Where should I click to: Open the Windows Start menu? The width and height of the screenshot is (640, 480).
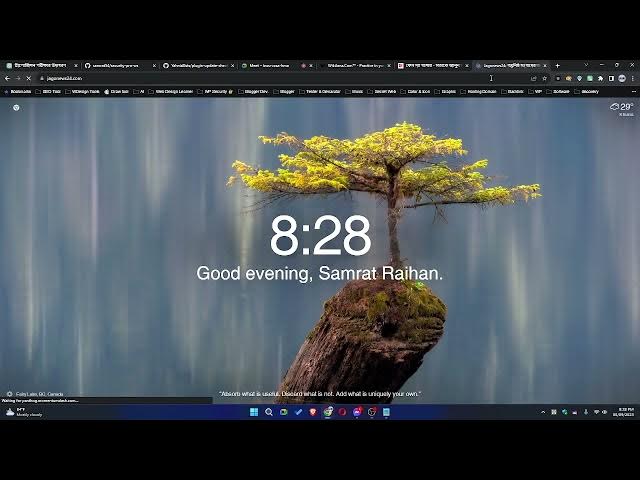254,412
